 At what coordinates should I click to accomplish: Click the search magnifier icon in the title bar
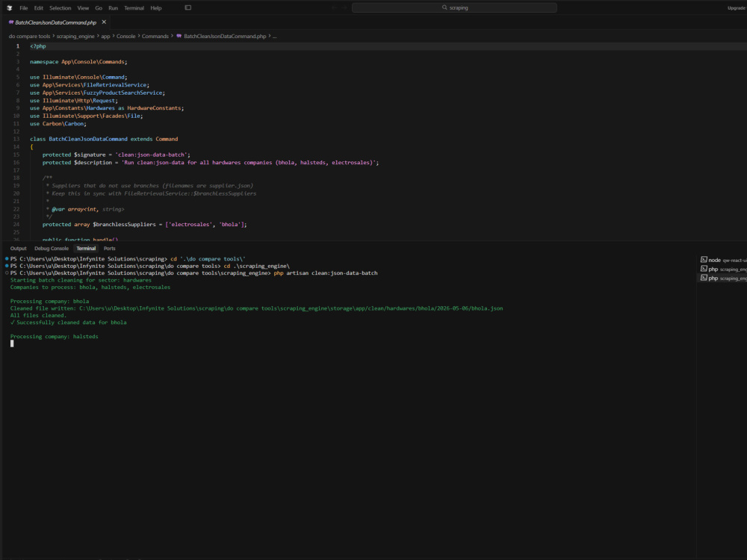pos(444,7)
